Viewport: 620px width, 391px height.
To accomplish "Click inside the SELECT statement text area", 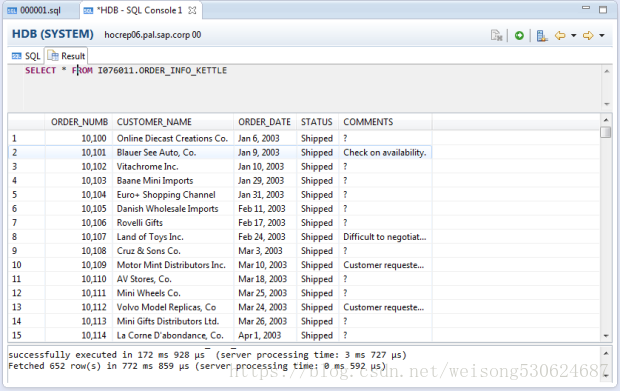I will pyautogui.click(x=312, y=88).
